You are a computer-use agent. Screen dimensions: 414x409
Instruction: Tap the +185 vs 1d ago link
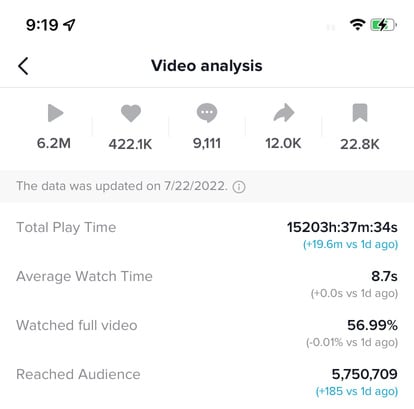[357, 391]
